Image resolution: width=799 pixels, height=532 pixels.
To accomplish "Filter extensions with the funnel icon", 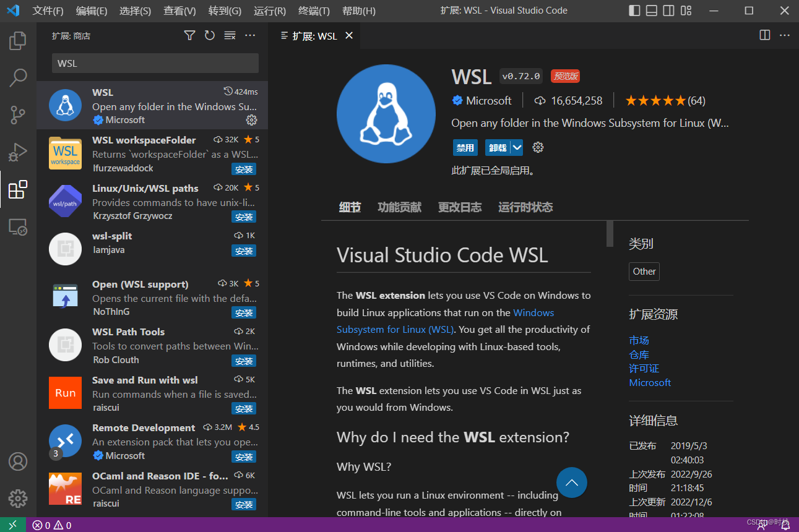I will click(189, 36).
